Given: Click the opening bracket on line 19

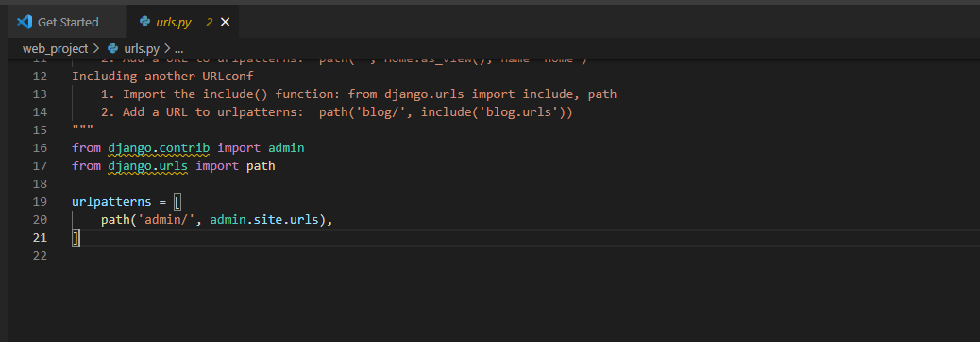Looking at the screenshot, I should tap(177, 202).
